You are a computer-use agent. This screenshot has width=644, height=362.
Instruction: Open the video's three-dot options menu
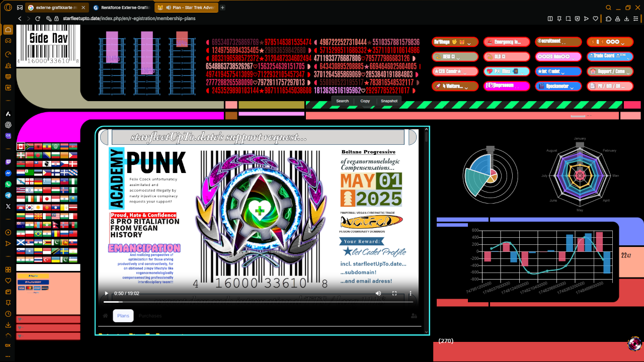pyautogui.click(x=411, y=293)
